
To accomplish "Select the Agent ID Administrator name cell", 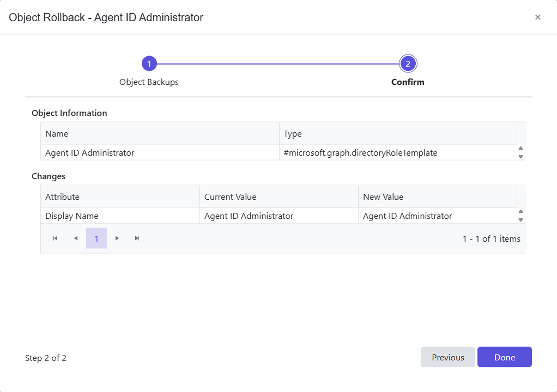I will click(x=89, y=152).
